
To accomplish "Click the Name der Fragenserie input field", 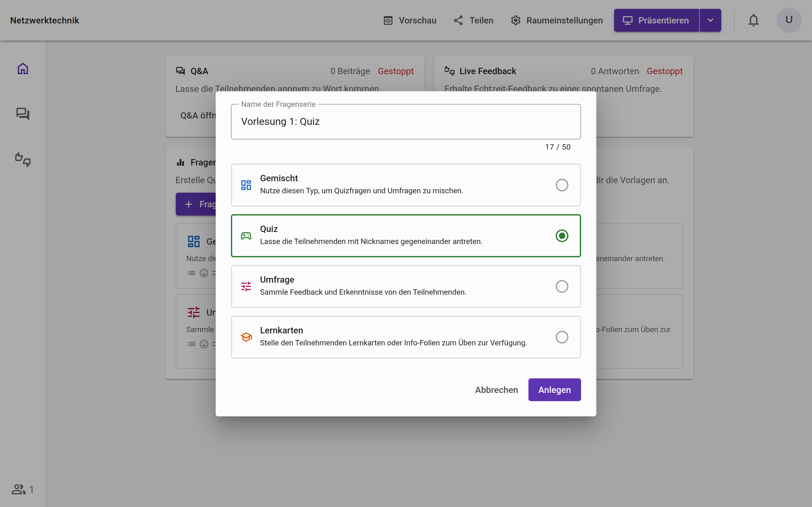I will coord(405,121).
